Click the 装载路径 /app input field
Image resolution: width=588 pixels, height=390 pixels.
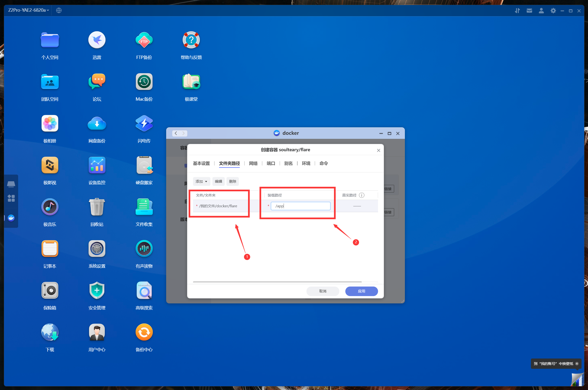(301, 206)
